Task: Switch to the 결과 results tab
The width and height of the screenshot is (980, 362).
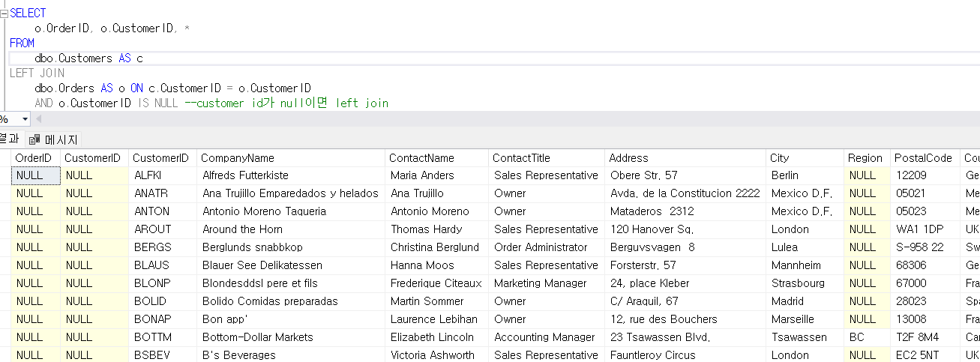Action: 9,139
